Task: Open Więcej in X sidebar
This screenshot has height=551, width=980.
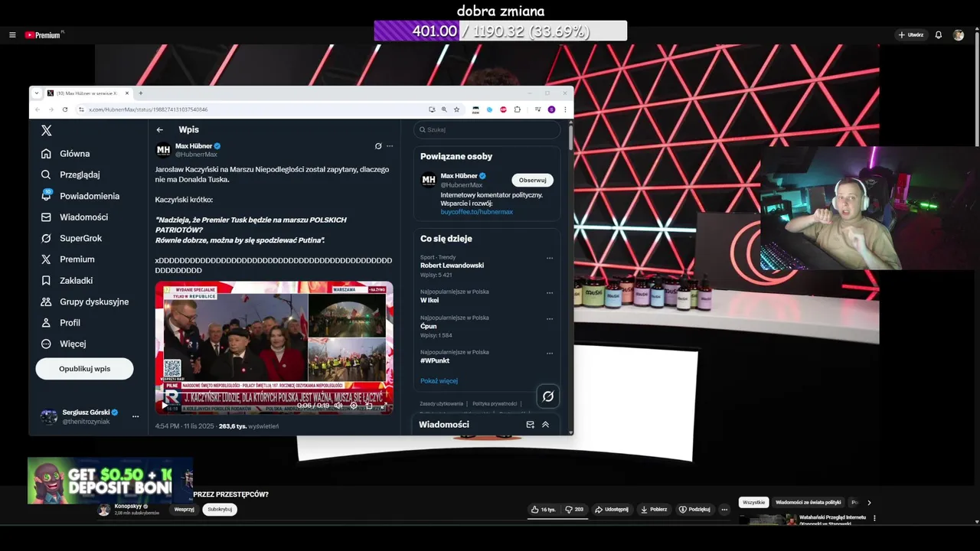Action: pos(63,344)
